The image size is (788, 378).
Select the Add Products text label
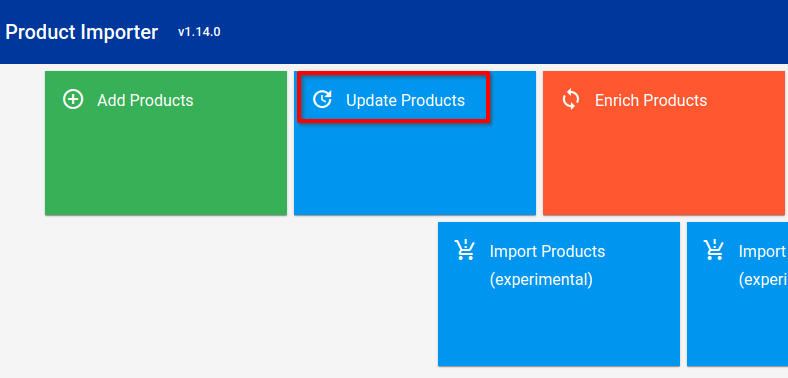145,100
